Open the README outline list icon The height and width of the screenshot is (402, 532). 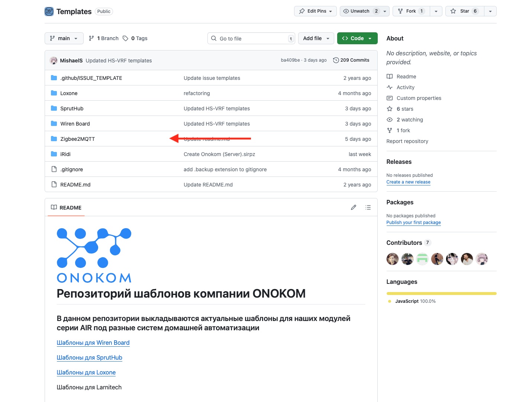click(x=368, y=207)
